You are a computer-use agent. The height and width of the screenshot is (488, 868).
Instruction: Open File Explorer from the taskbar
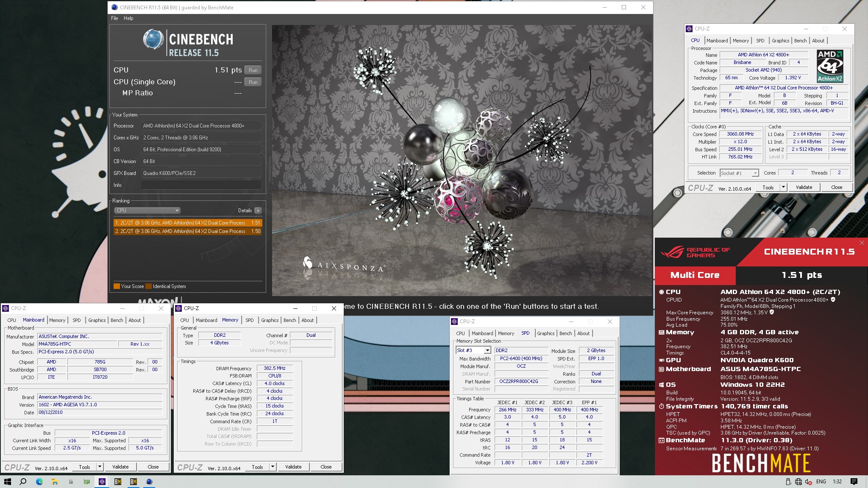[x=55, y=482]
